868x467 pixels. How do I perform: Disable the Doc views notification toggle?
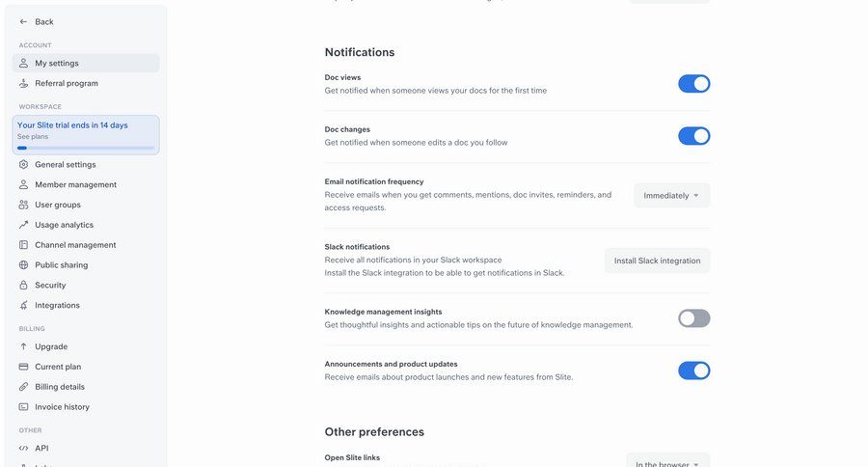[693, 84]
